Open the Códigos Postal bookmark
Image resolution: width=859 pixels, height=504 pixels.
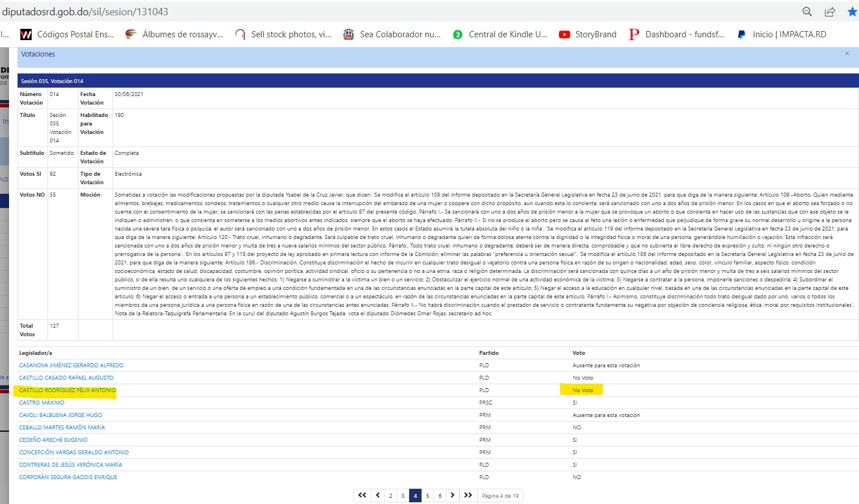click(67, 34)
